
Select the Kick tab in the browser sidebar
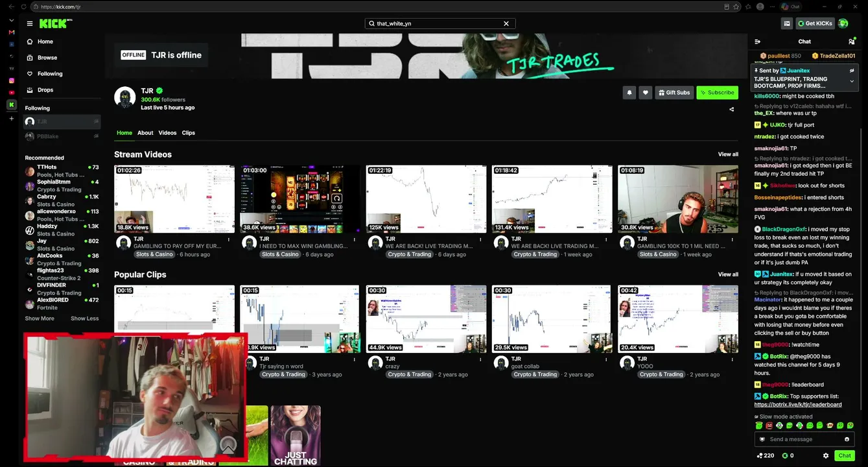click(x=12, y=104)
